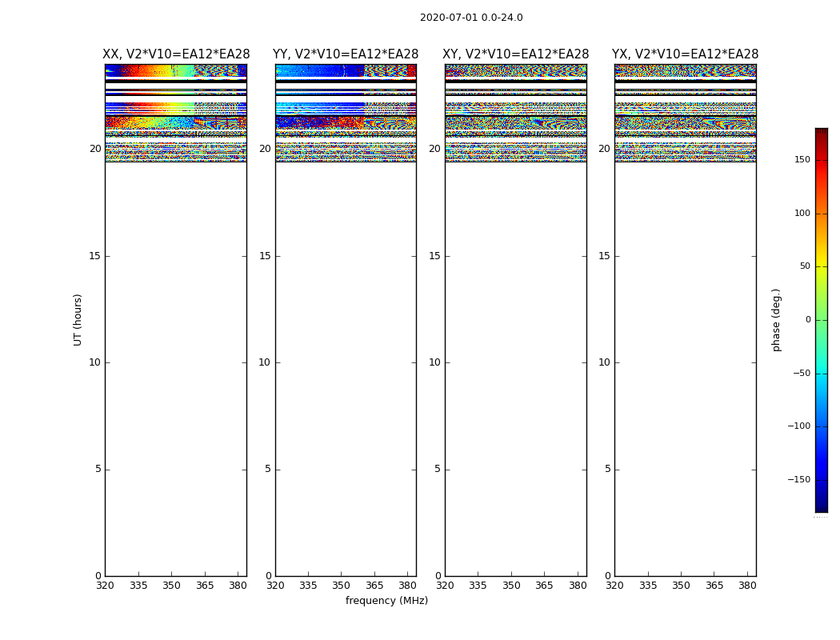Click the dark red top of colorbar
Screen dimensions: 840x640
point(821,132)
